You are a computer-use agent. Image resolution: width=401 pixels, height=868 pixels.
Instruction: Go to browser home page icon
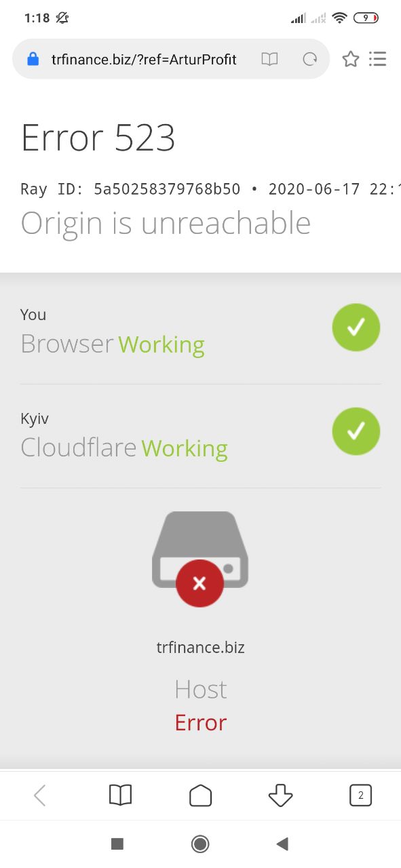tap(200, 795)
